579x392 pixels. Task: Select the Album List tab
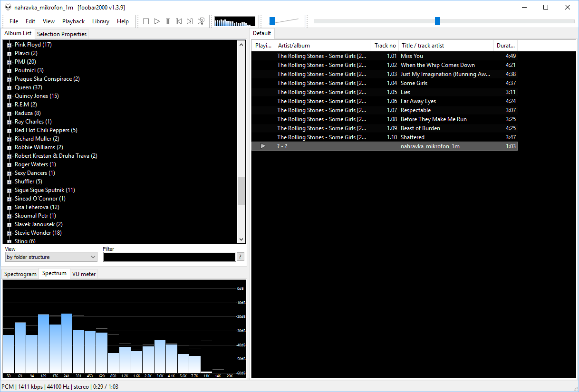18,33
